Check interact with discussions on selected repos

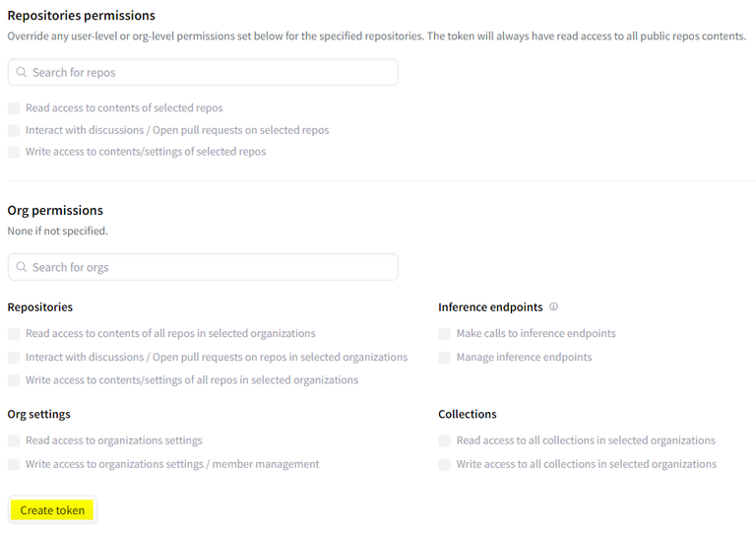pyautogui.click(x=14, y=130)
